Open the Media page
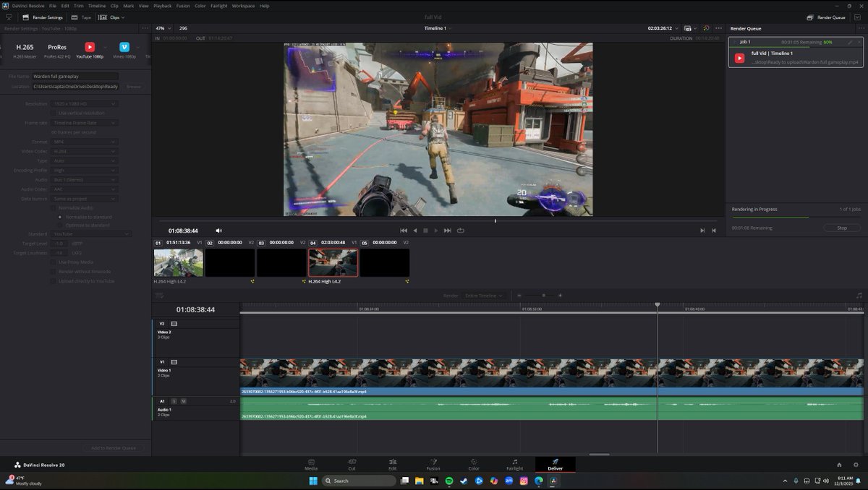This screenshot has width=868, height=490. click(x=311, y=464)
